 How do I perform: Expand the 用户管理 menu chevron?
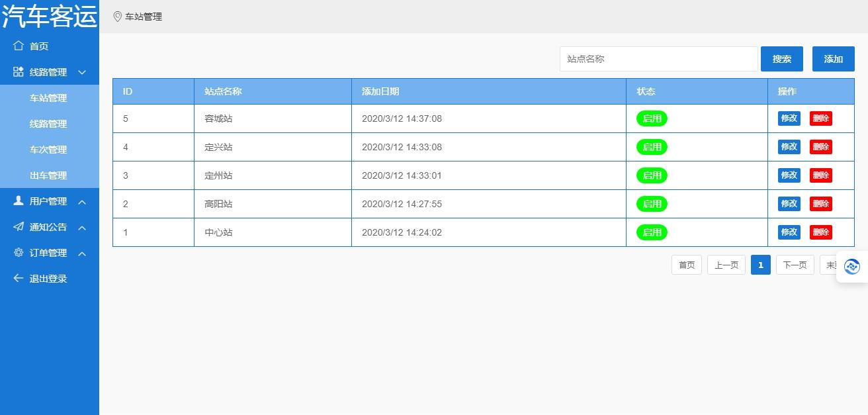[82, 201]
